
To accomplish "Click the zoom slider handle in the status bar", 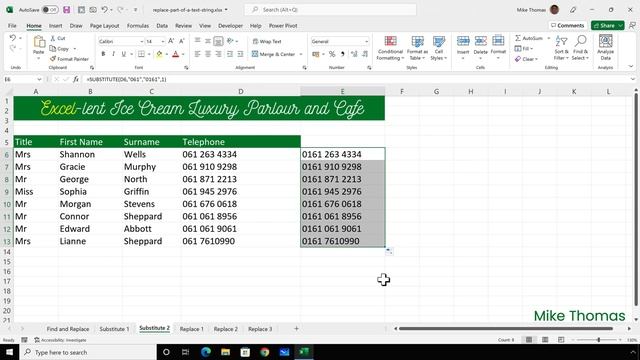I will [x=599, y=340].
